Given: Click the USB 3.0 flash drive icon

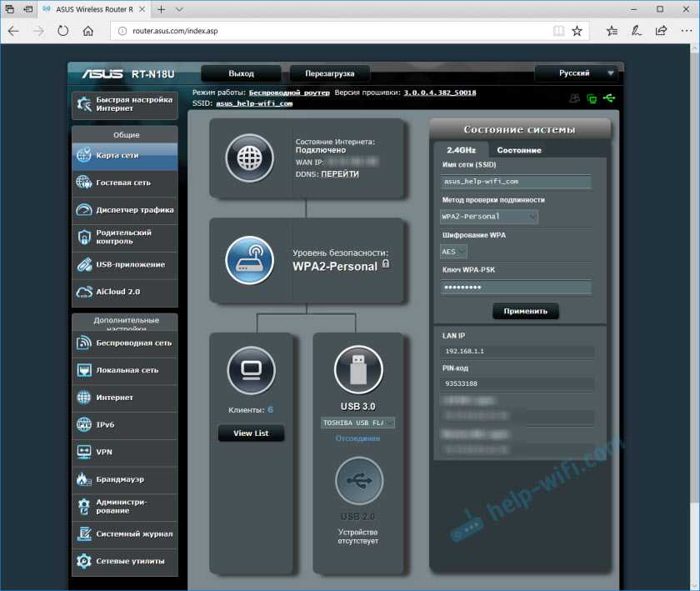Looking at the screenshot, I should pyautogui.click(x=358, y=369).
